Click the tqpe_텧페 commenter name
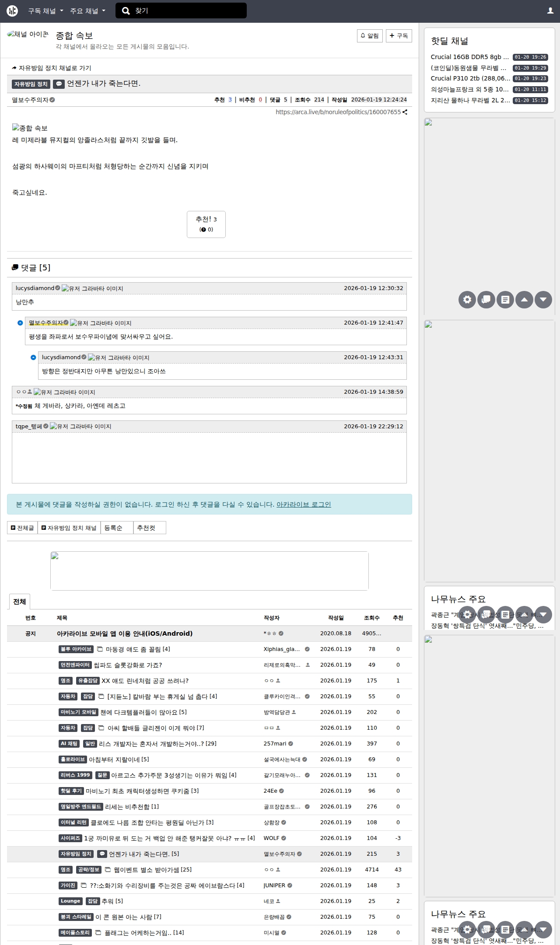 pos(29,427)
